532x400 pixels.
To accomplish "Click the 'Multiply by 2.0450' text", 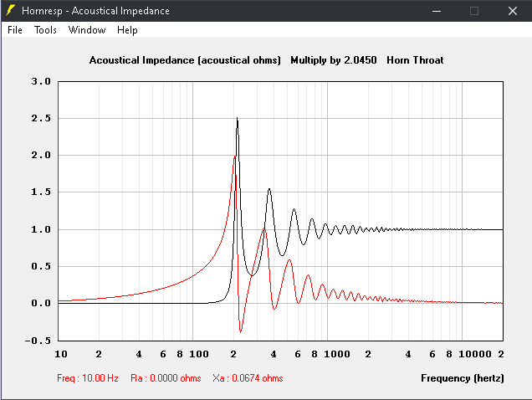I will click(334, 60).
